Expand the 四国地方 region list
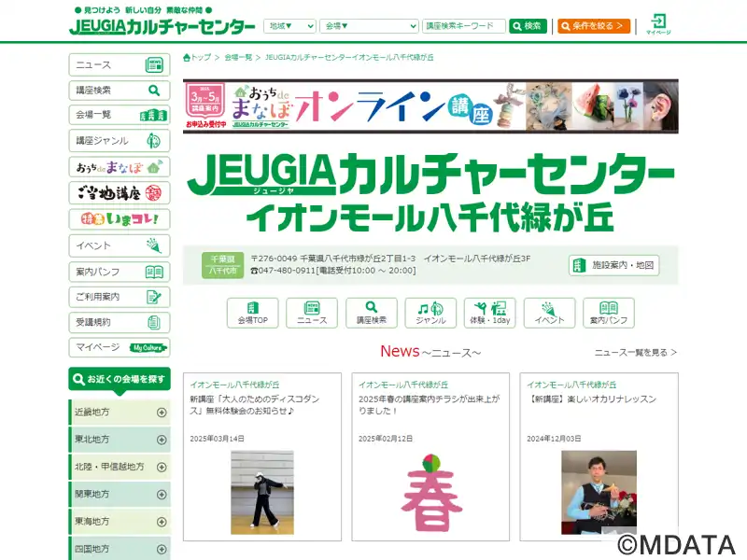The height and width of the screenshot is (560, 747). tap(120, 549)
